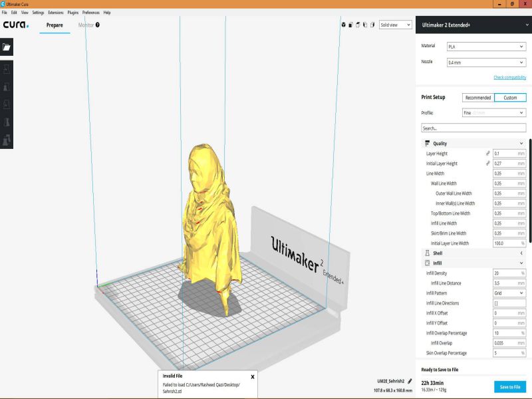532x399 pixels.
Task: Open the Nozzle 0.4 mm dropdown
Action: point(486,63)
